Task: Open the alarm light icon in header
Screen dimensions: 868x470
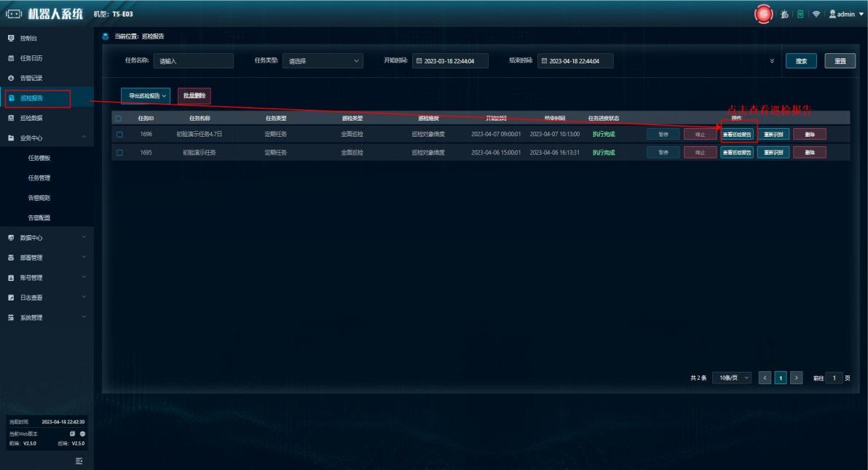Action: point(784,15)
